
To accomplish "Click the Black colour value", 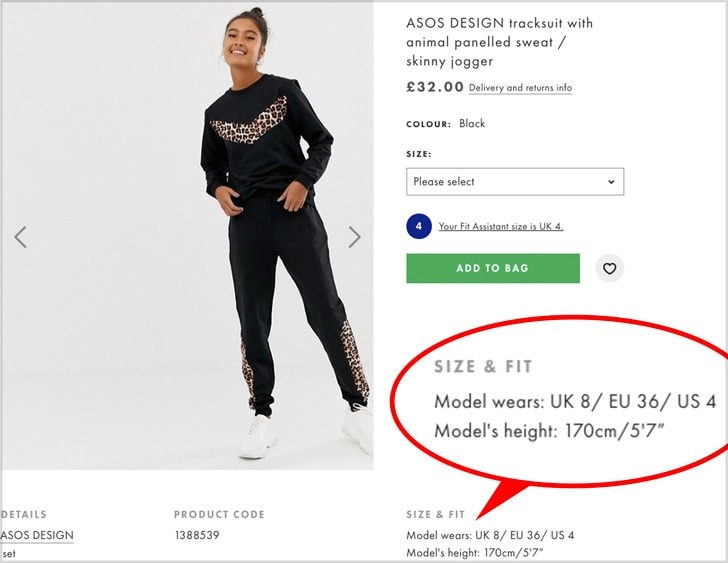I will click(472, 124).
